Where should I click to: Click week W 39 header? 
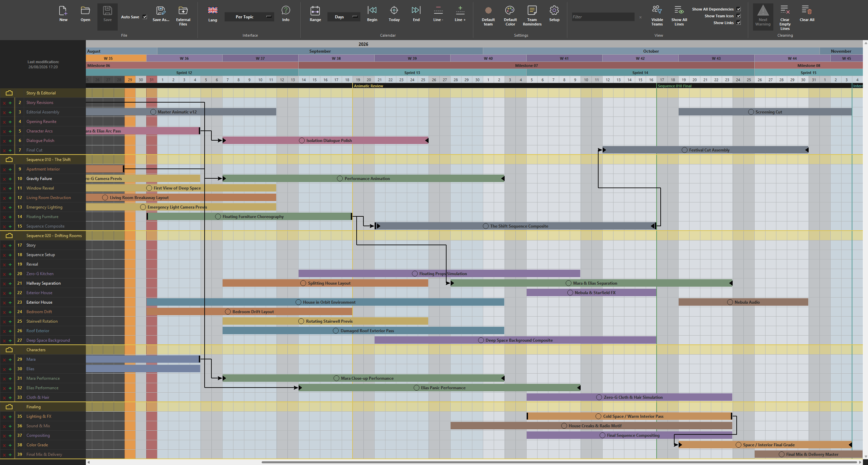tap(412, 58)
